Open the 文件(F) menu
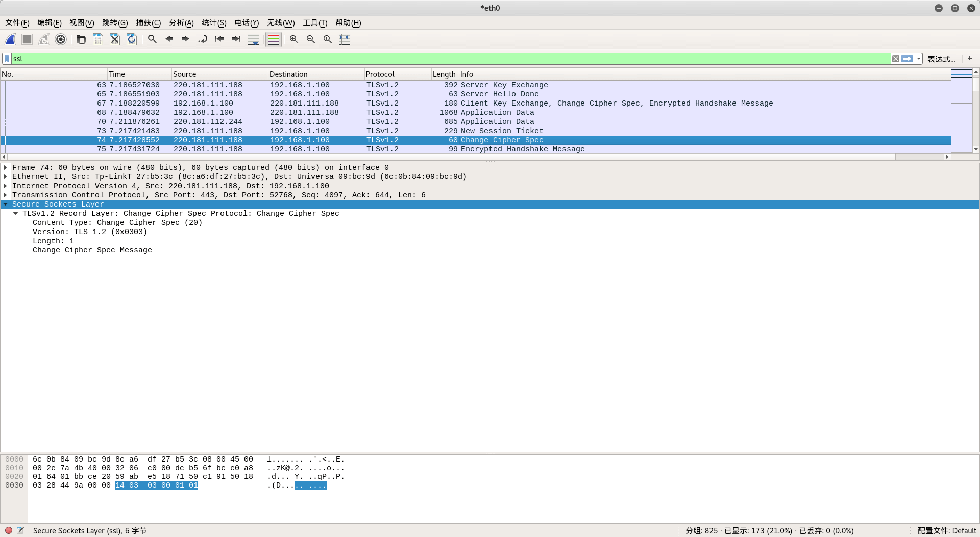The height and width of the screenshot is (537, 980). (17, 23)
